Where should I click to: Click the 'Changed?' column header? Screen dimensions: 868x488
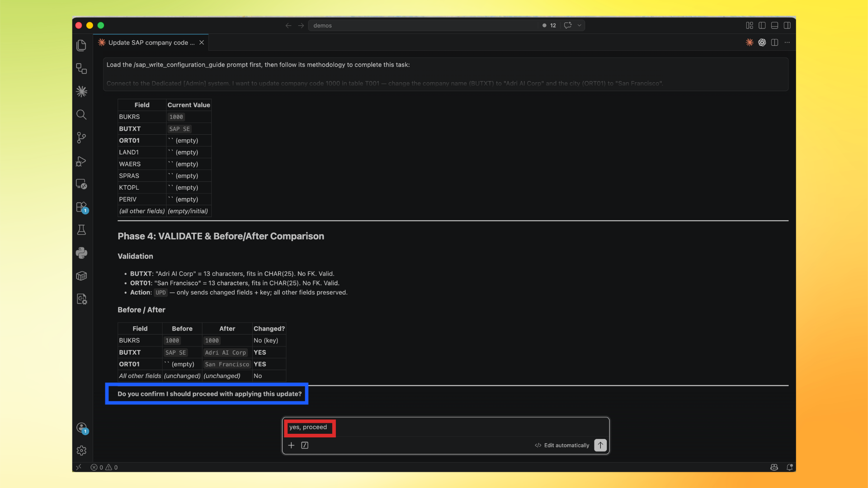[x=269, y=328]
